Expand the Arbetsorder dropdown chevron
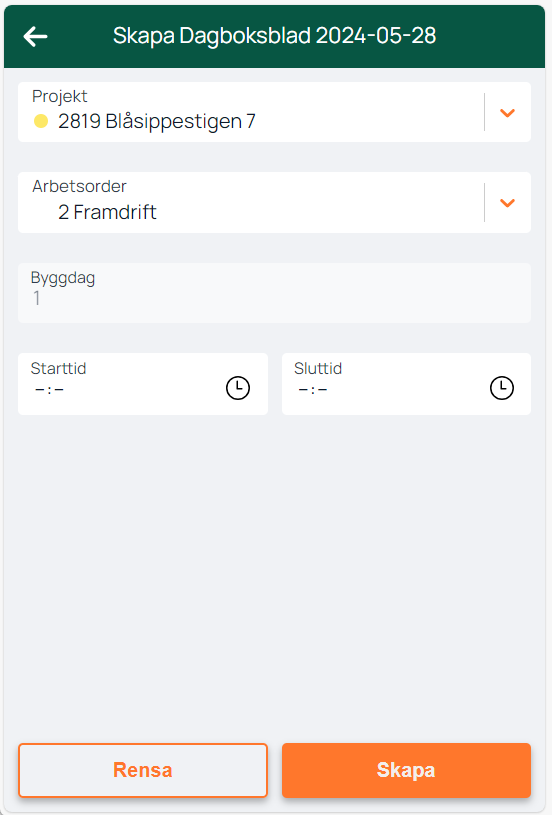Image resolution: width=552 pixels, height=815 pixels. (x=507, y=203)
